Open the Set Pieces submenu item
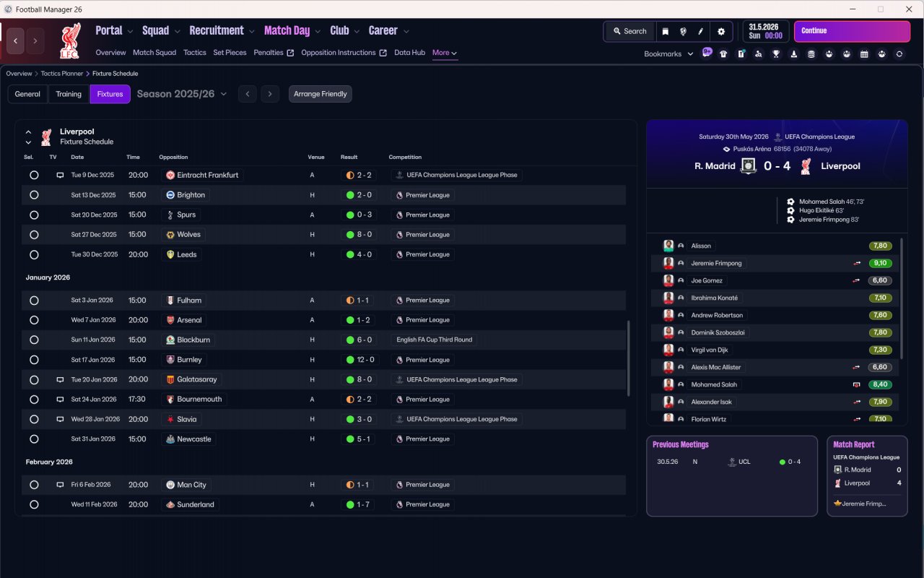The image size is (924, 578). pyautogui.click(x=230, y=53)
